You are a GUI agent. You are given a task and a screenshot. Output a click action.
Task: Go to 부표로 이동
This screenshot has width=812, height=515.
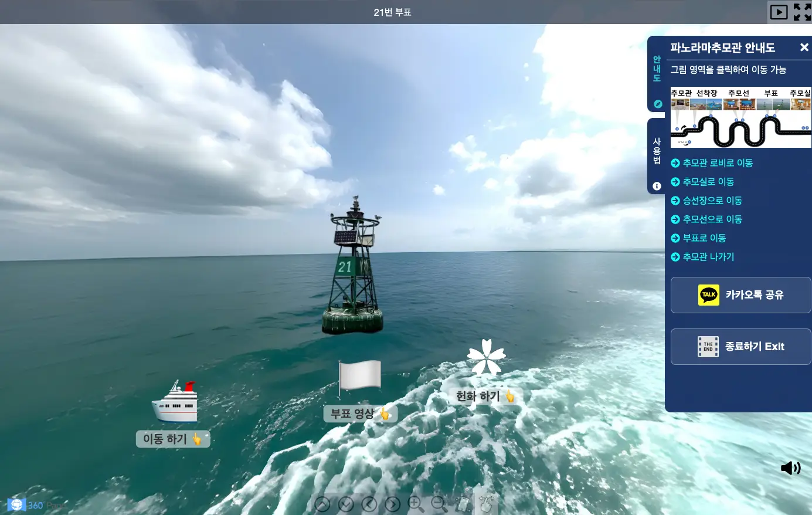click(698, 238)
